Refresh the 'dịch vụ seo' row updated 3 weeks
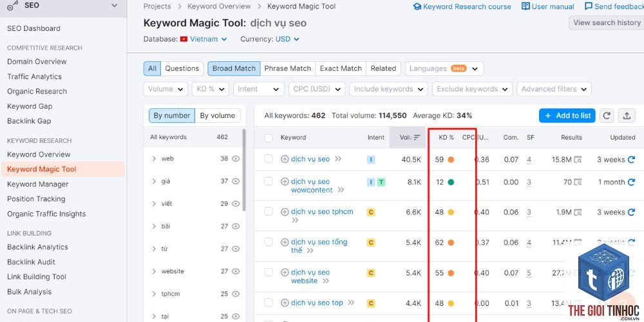This screenshot has height=322, width=644. [x=632, y=159]
